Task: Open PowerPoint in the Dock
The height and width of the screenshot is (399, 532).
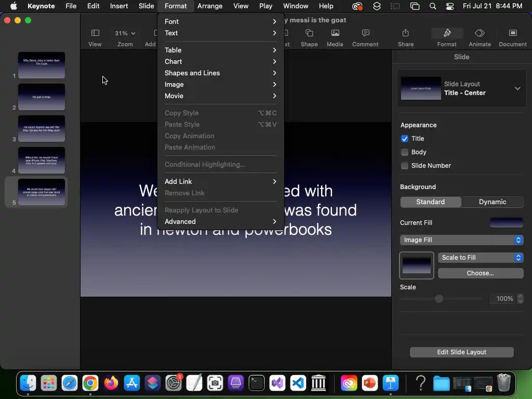Action: click(370, 383)
